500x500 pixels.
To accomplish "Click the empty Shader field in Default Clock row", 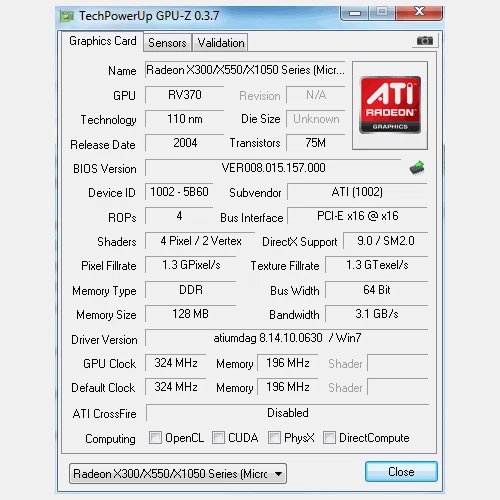I will click(x=398, y=387).
